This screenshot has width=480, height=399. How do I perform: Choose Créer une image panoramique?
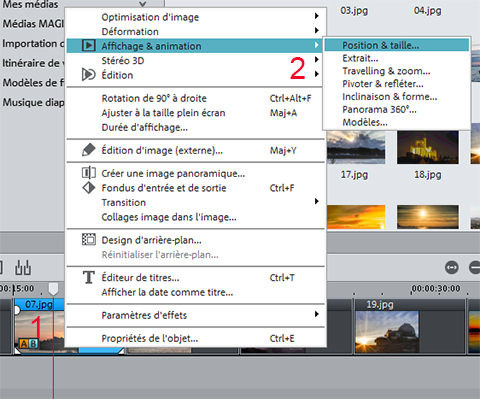click(x=196, y=173)
